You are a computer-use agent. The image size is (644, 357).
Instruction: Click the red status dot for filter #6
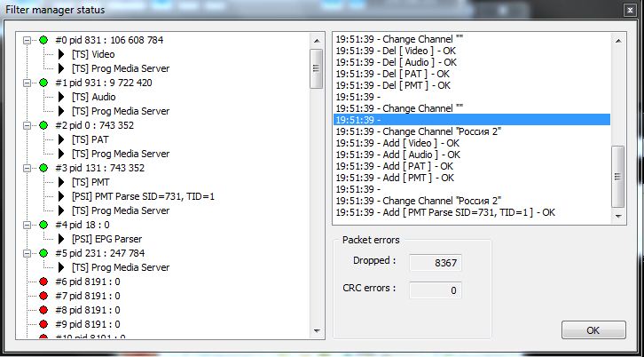[x=43, y=282]
